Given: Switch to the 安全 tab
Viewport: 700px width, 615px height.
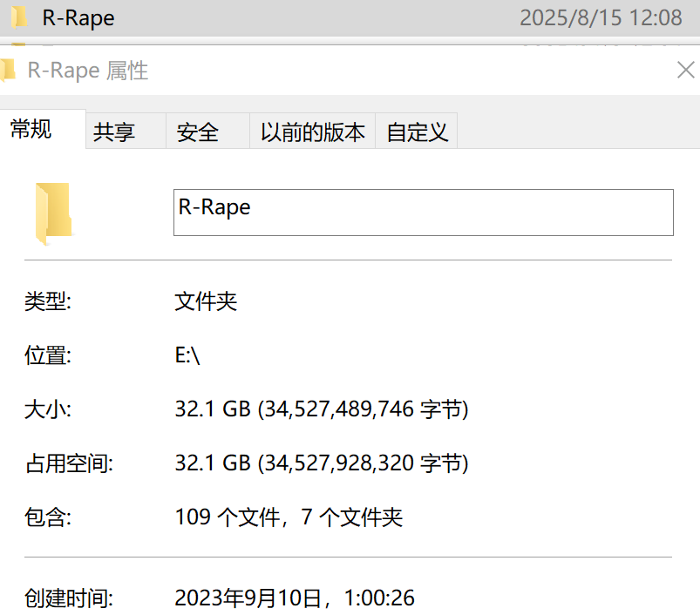Looking at the screenshot, I should click(207, 132).
